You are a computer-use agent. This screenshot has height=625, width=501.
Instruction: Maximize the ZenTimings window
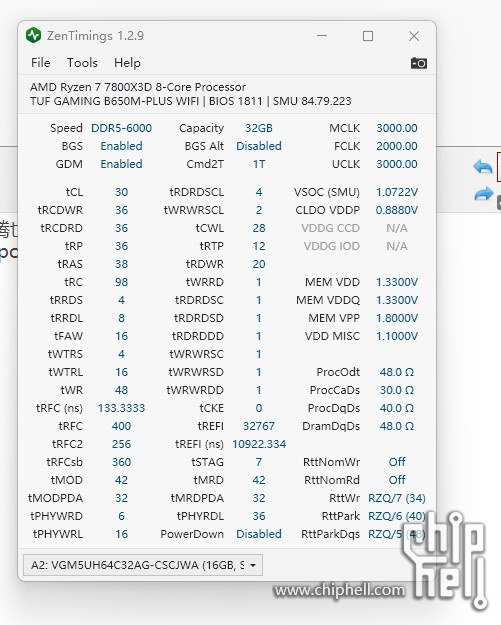[x=368, y=36]
